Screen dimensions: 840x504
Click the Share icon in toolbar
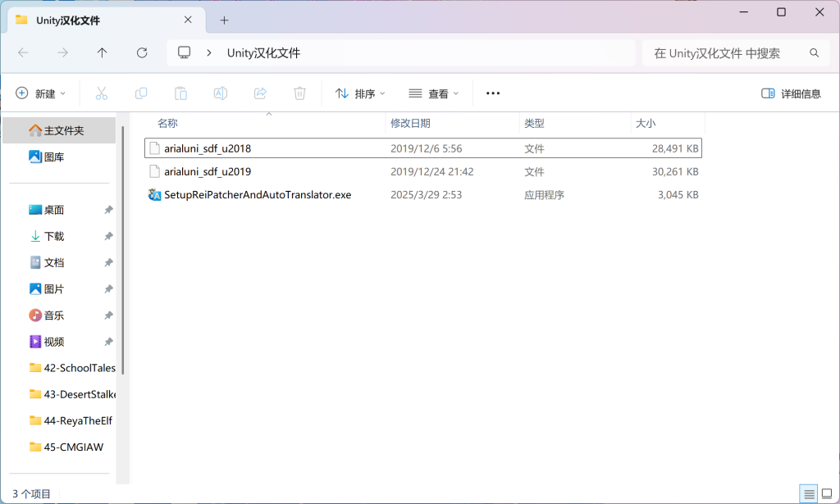(260, 93)
